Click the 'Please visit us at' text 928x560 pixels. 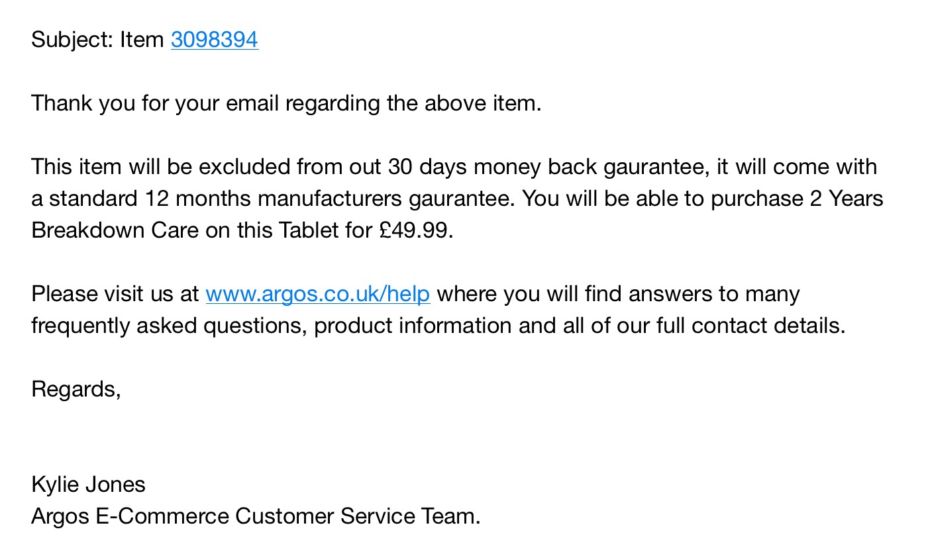(x=115, y=294)
